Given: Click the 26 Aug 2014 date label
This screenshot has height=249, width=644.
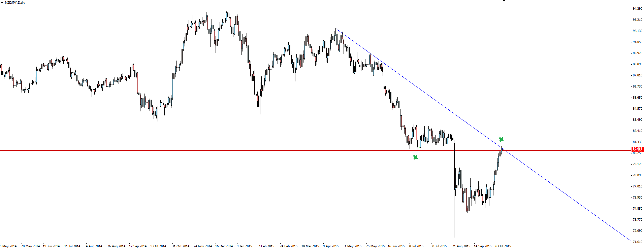Looking at the screenshot, I should click(116, 246).
